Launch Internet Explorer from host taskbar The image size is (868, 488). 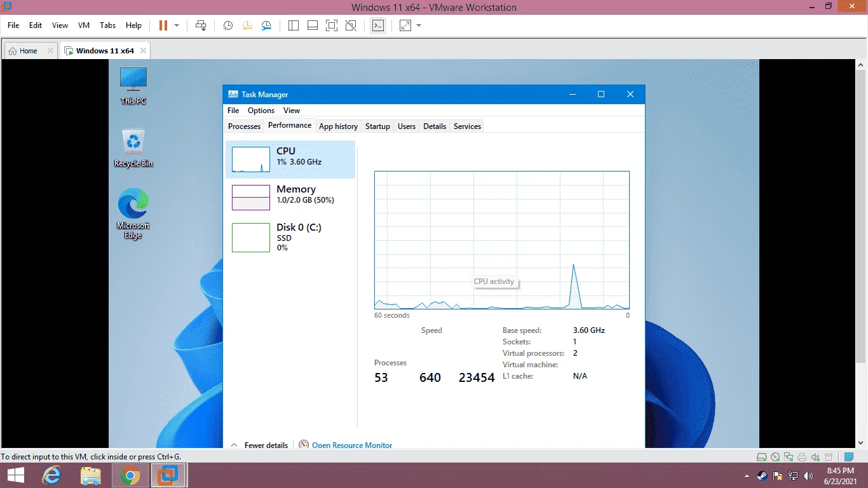pyautogui.click(x=51, y=475)
